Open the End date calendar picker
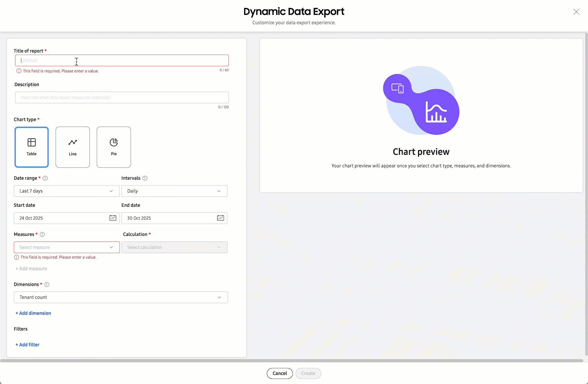Screen dimensions: 588x384 [x=221, y=218]
